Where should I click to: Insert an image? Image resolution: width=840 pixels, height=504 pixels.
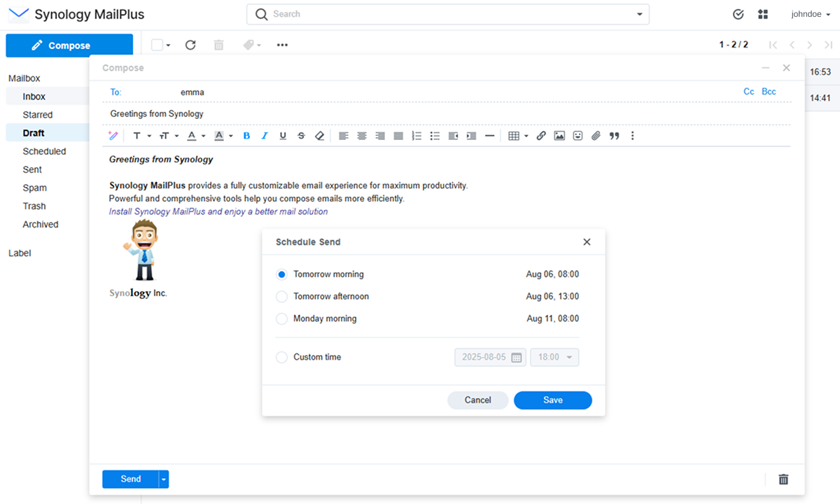click(559, 136)
